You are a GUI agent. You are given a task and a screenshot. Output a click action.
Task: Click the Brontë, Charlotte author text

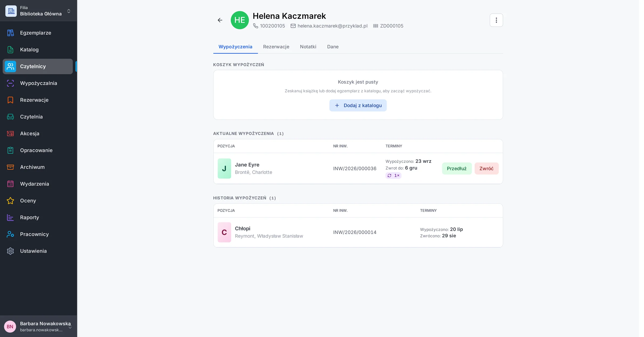pos(253,172)
